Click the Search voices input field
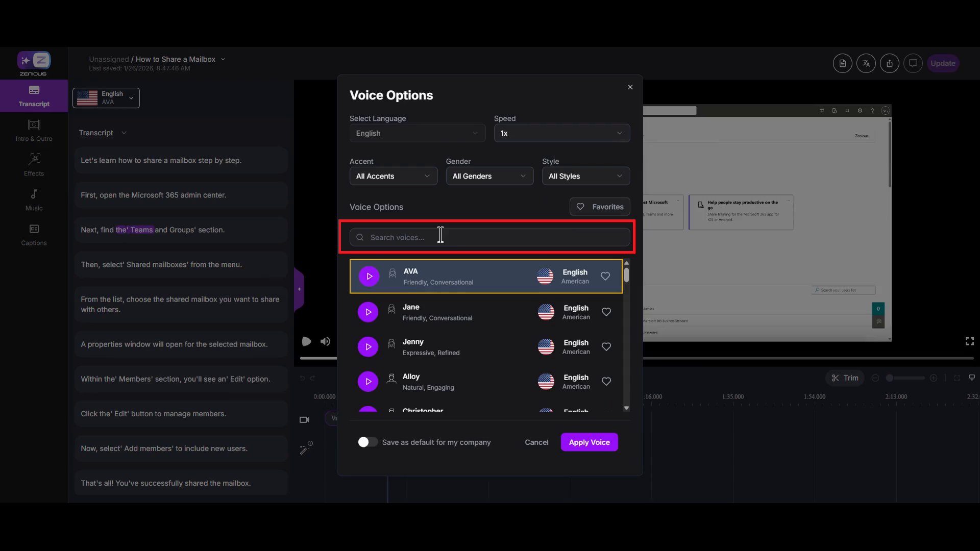Screen dimensions: 980x551 coord(490,237)
